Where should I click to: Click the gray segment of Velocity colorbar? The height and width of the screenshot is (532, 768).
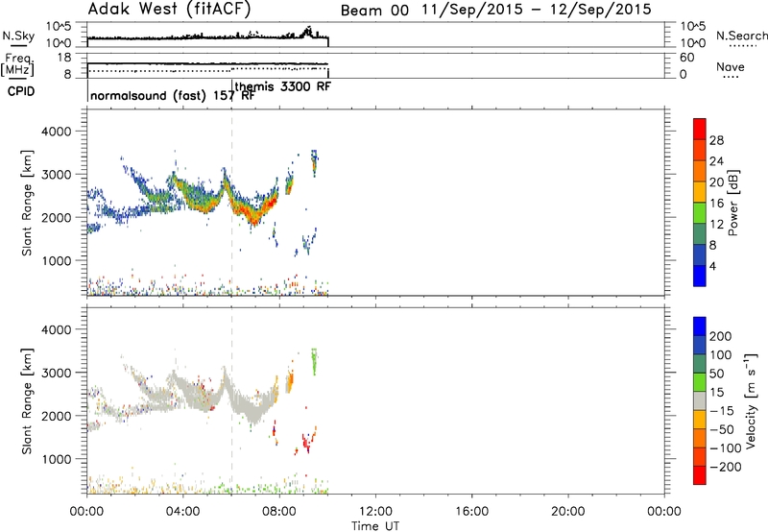tap(700, 401)
